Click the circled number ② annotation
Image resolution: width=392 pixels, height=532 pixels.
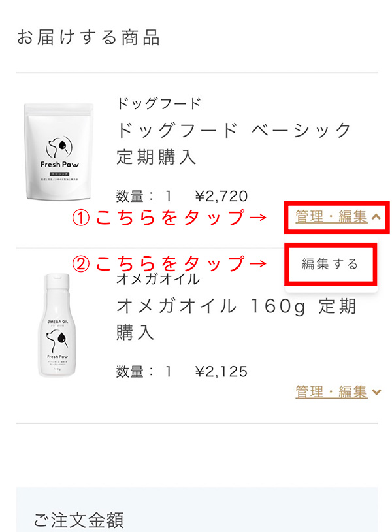(x=81, y=264)
